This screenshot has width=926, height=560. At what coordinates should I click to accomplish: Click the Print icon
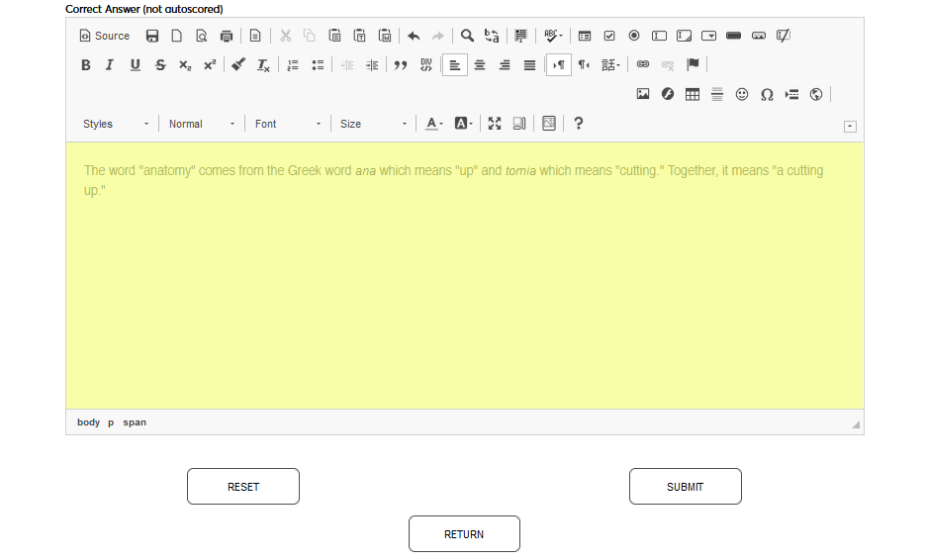[x=227, y=36]
